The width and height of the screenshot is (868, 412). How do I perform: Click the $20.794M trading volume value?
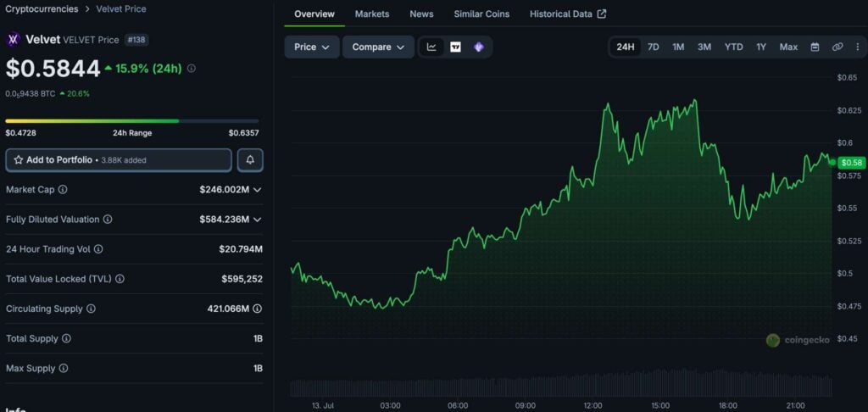tap(241, 249)
